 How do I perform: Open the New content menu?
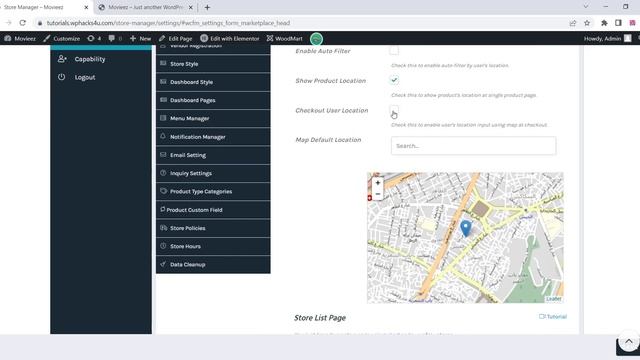coord(140,38)
